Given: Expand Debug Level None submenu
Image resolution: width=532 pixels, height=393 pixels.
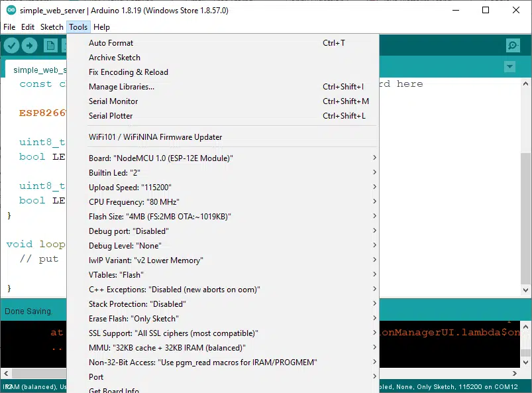Looking at the screenshot, I should (223, 246).
